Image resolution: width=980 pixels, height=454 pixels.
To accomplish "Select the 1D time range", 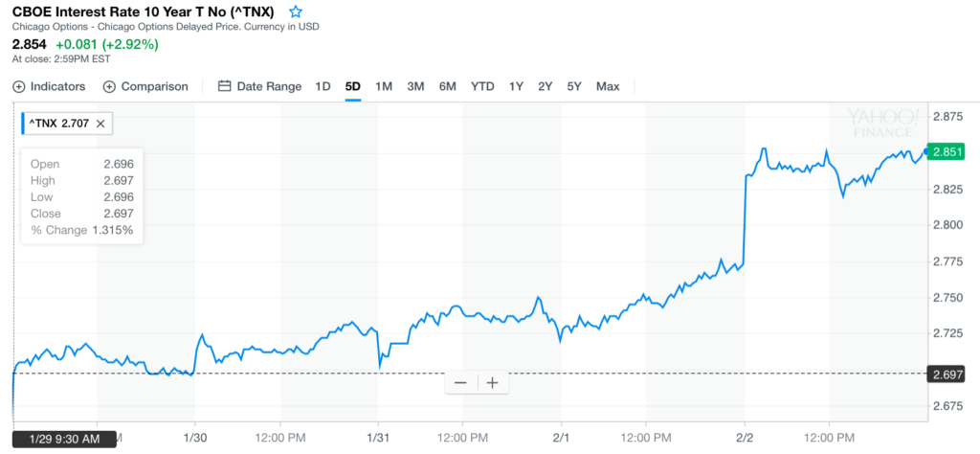I will click(323, 86).
